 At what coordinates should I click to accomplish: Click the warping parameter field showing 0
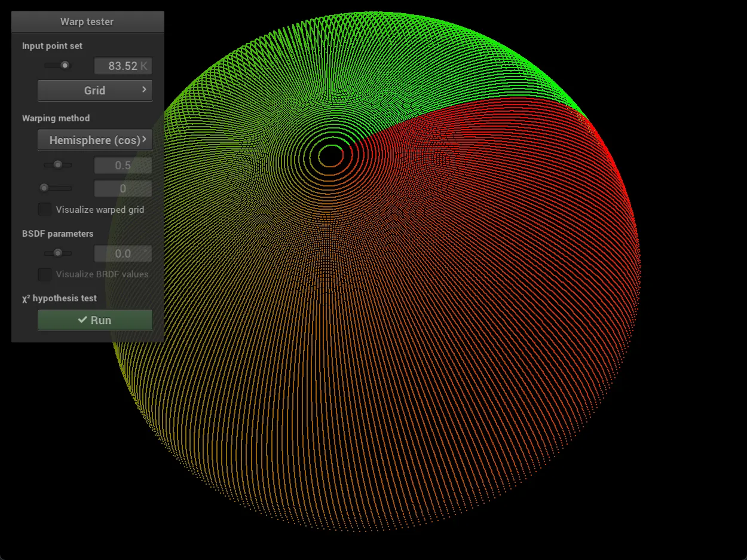pos(123,189)
